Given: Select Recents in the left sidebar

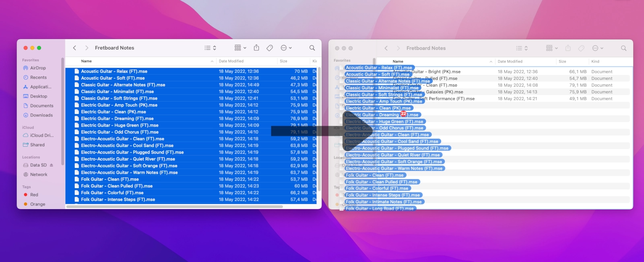Looking at the screenshot, I should (38, 77).
